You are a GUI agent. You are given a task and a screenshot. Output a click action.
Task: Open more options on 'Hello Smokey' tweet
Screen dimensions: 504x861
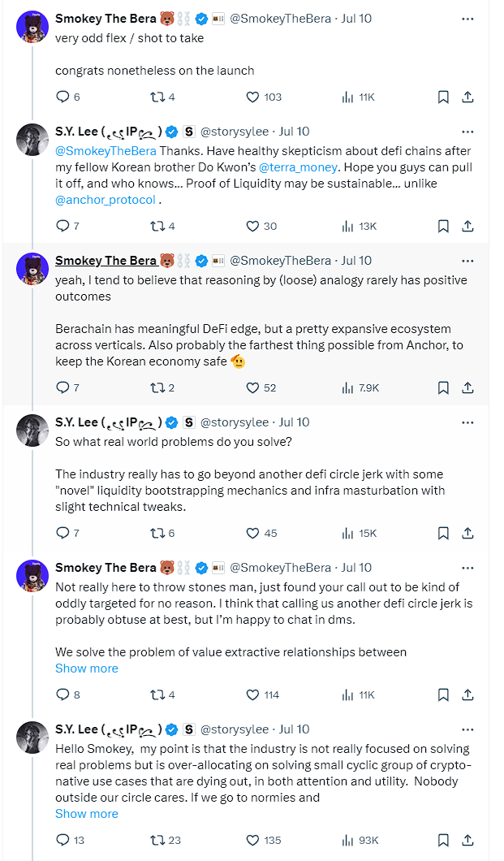467,729
